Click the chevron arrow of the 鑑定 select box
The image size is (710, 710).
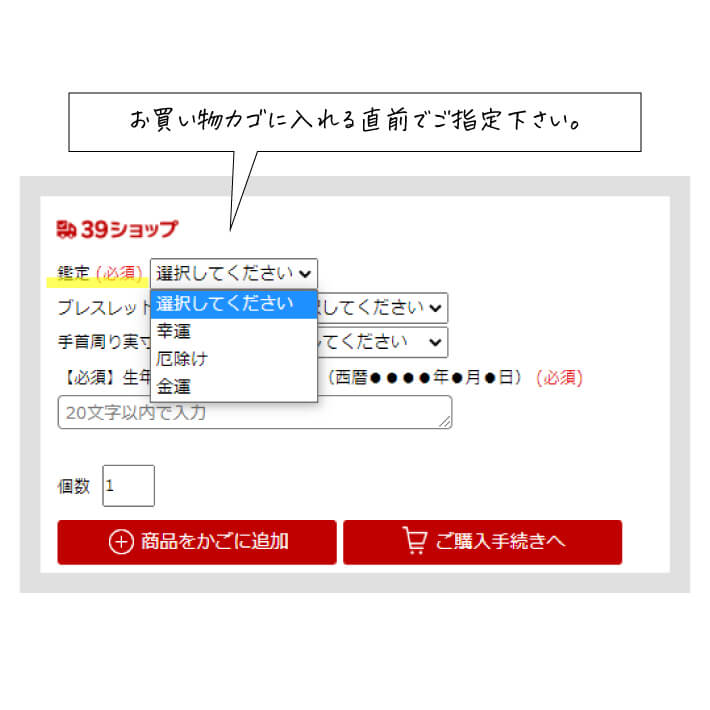point(305,273)
